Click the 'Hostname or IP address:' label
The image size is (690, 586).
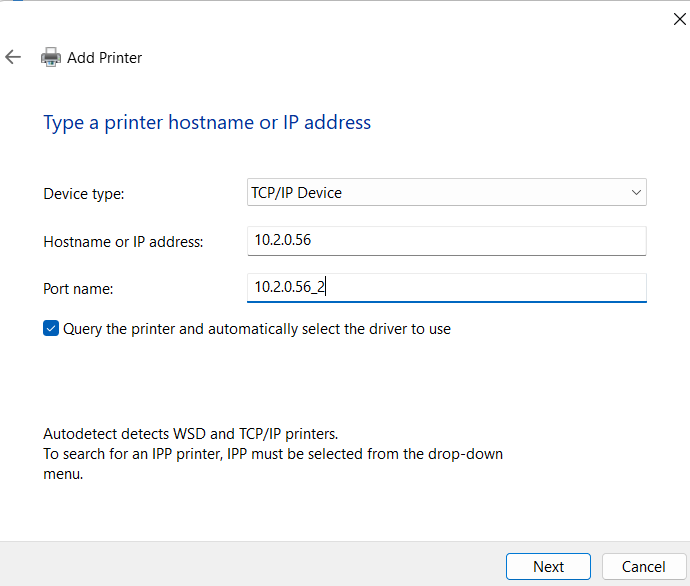[123, 242]
